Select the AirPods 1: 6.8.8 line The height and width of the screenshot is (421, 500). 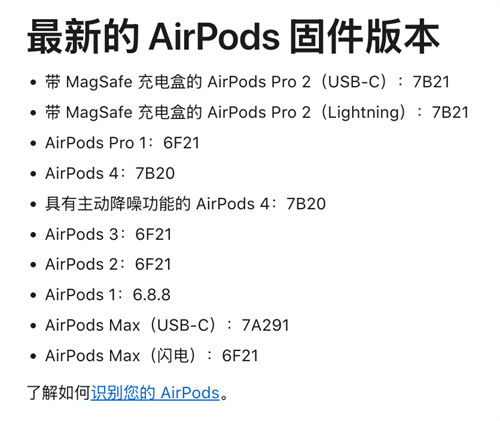click(x=108, y=295)
